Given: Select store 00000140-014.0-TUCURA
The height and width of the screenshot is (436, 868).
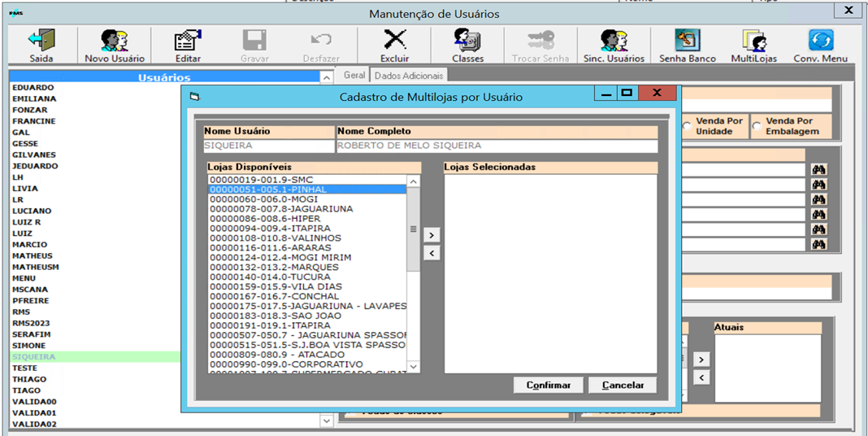Looking at the screenshot, I should coord(307,277).
